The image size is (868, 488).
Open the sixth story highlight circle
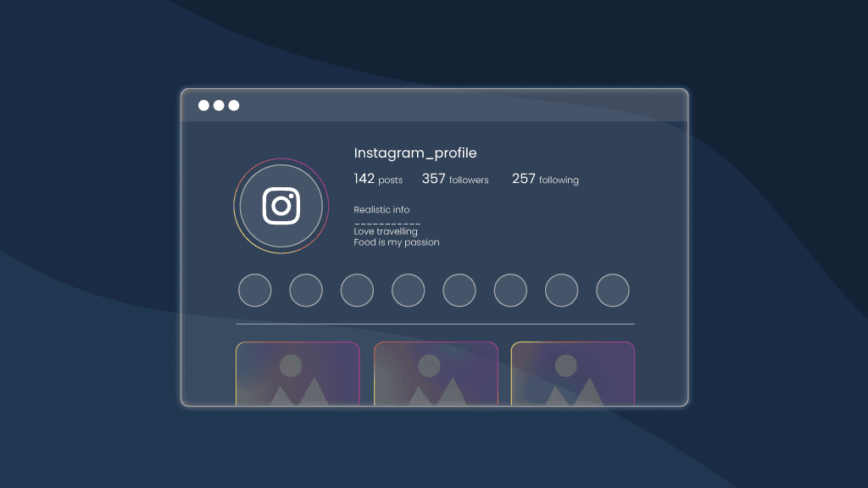[x=510, y=290]
